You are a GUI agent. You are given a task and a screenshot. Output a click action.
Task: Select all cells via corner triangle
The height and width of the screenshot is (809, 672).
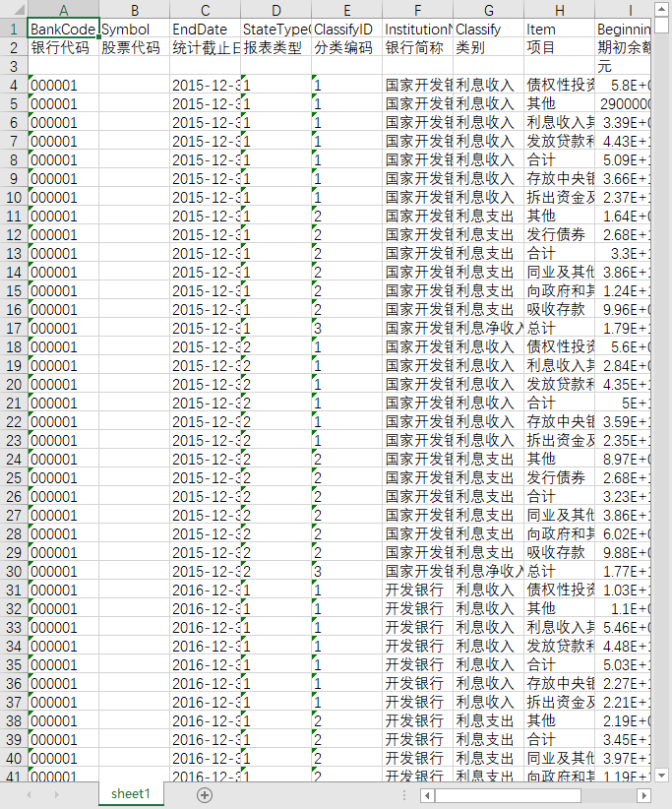14,10
